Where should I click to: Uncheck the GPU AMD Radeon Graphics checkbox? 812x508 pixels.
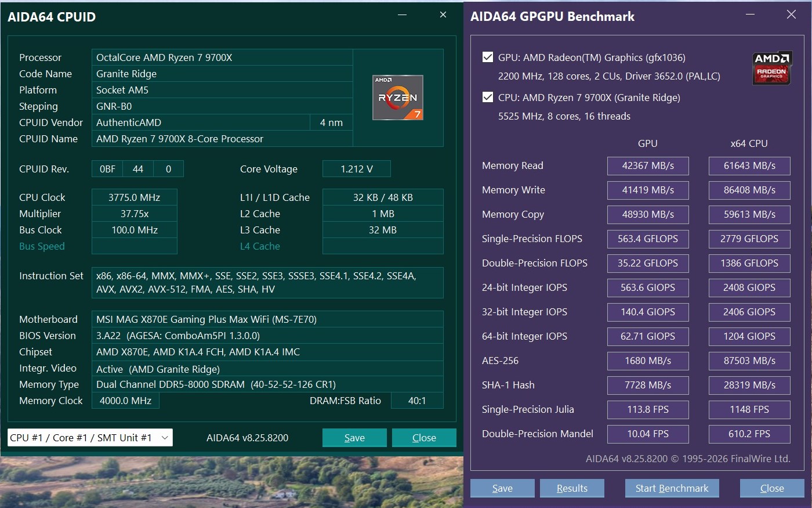click(488, 57)
